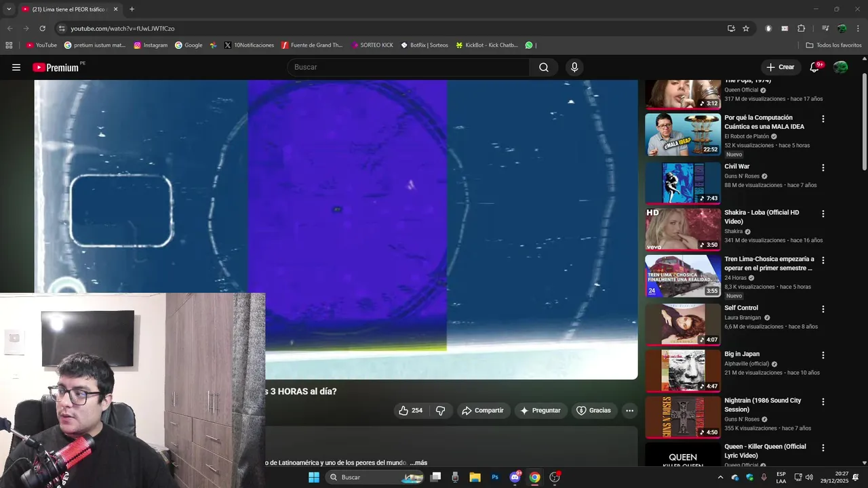
Task: Ask about the video with Preguntar
Action: [540, 411]
